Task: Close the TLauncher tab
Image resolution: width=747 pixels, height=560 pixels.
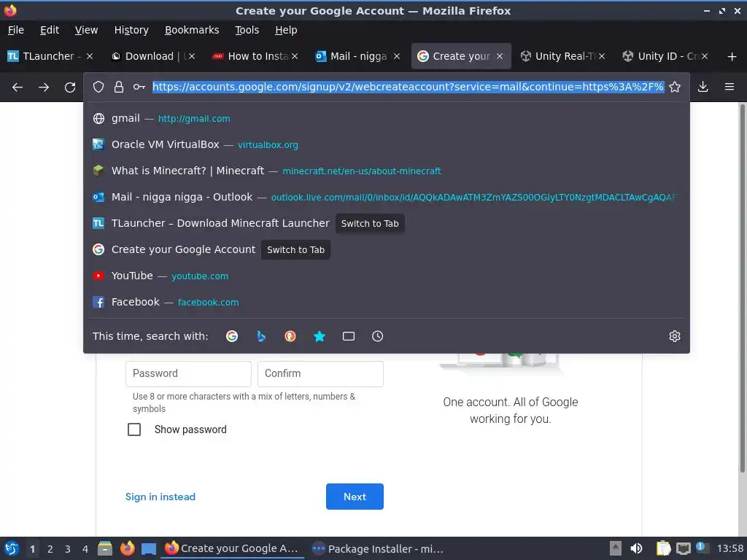Action: [90, 56]
